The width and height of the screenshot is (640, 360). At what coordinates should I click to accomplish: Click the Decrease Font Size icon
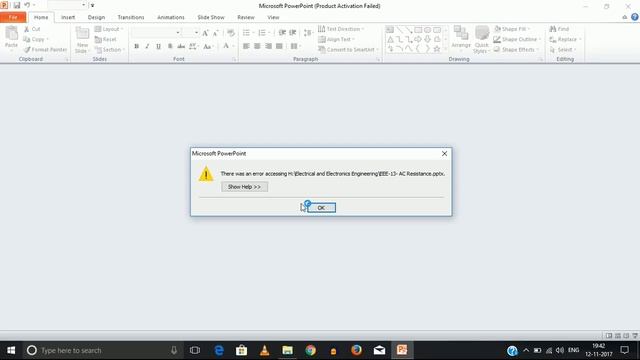[216, 33]
